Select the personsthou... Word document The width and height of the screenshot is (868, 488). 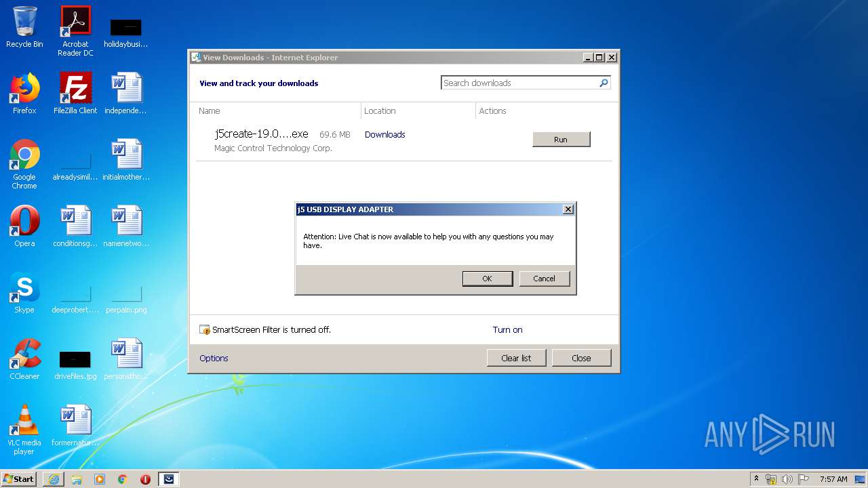(125, 359)
